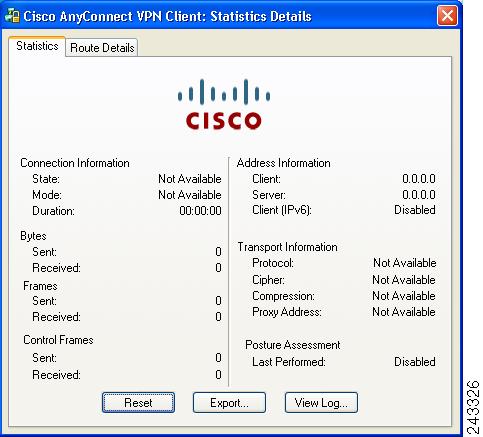This screenshot has height=437, width=483.
Task: Click the Duration value 00:00:00
Action: 200,211
